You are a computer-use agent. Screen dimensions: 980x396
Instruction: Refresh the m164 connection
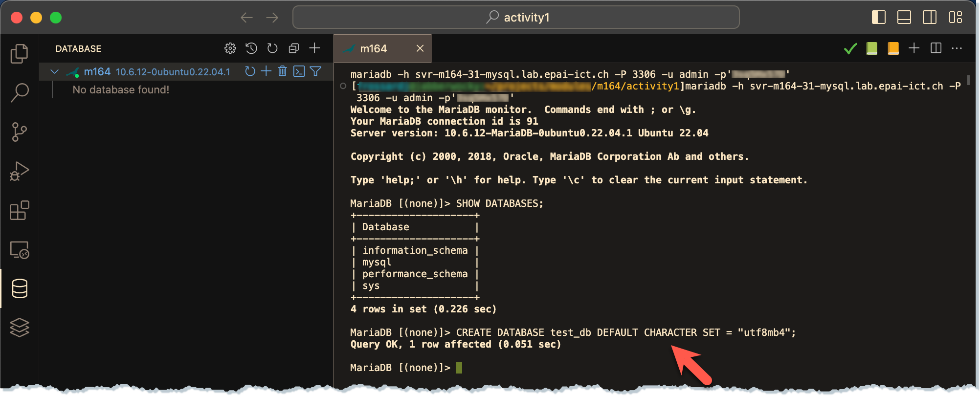tap(250, 71)
